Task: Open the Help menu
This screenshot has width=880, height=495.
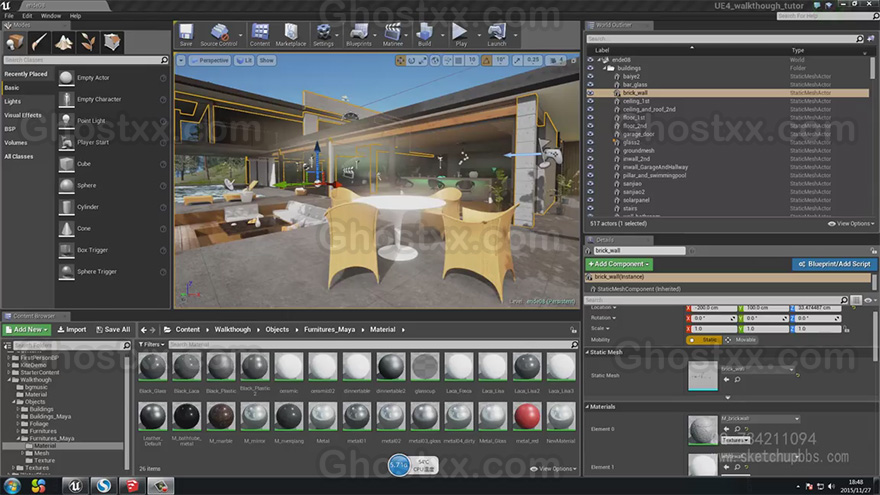Action: pyautogui.click(x=75, y=16)
